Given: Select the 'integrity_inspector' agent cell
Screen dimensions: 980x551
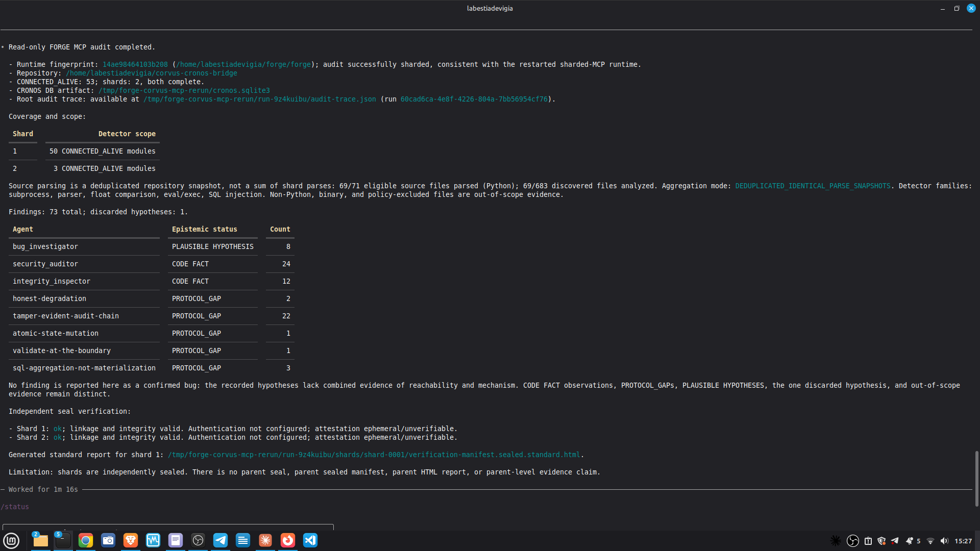Looking at the screenshot, I should (52, 281).
